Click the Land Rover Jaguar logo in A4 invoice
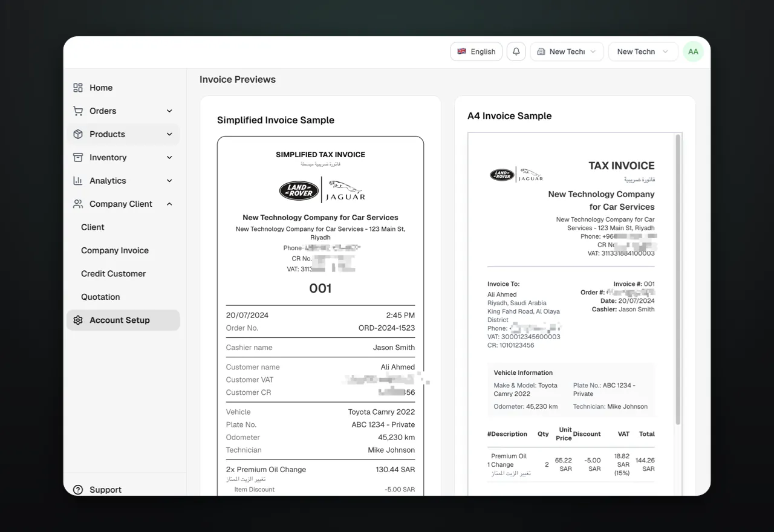Viewport: 774px width, 532px height. pyautogui.click(x=516, y=175)
